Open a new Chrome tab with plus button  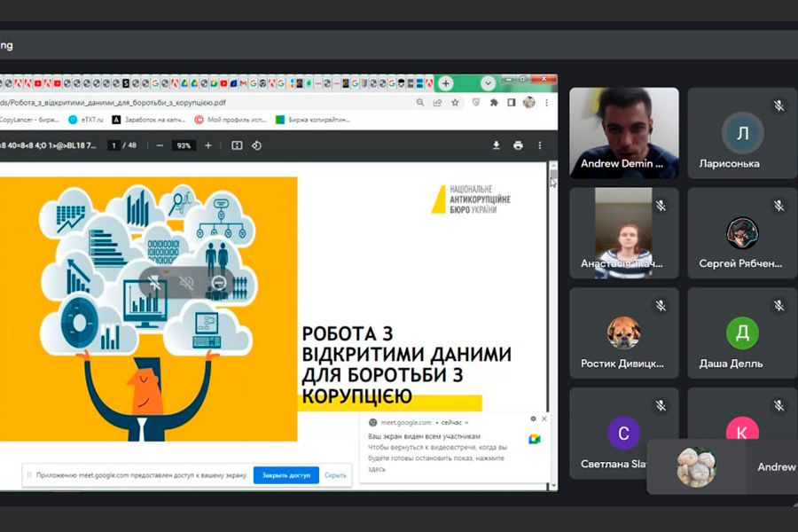tap(446, 83)
